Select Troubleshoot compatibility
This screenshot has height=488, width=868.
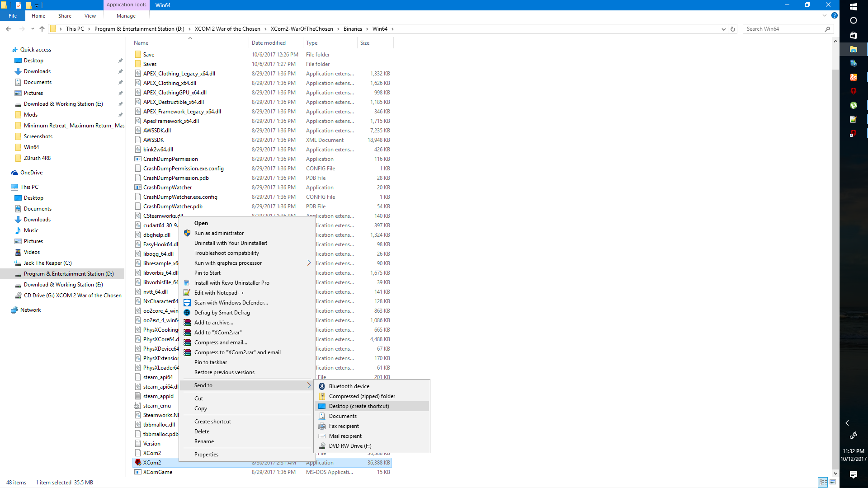tap(226, 253)
